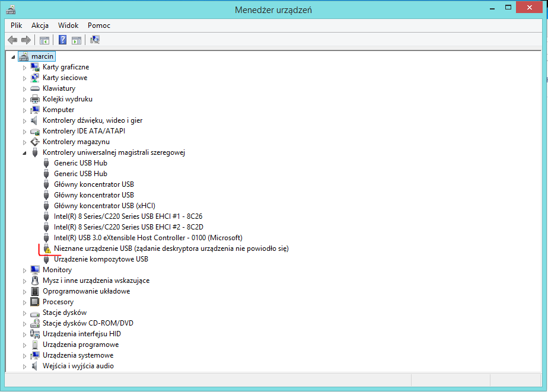The width and height of the screenshot is (548, 392).
Task: Expand Wejścia i wyjścia audio category
Action: point(24,366)
